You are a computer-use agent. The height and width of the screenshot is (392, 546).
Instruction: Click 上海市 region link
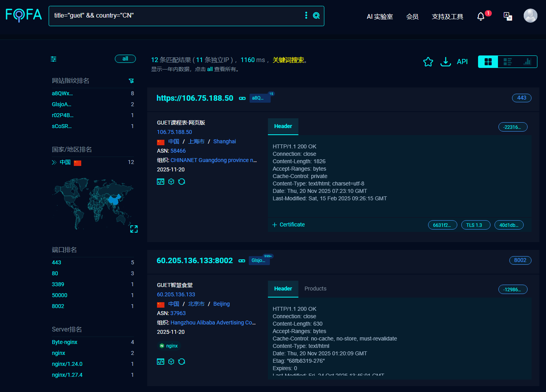196,142
